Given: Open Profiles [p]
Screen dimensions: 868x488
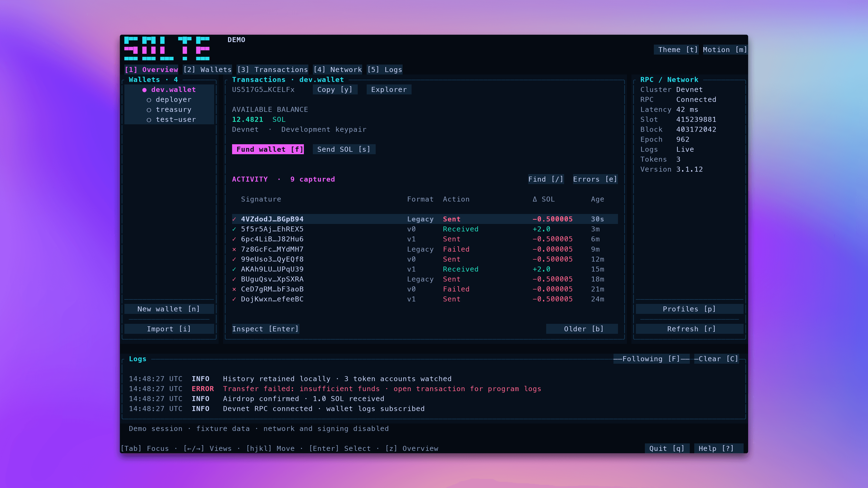Looking at the screenshot, I should click(x=690, y=309).
